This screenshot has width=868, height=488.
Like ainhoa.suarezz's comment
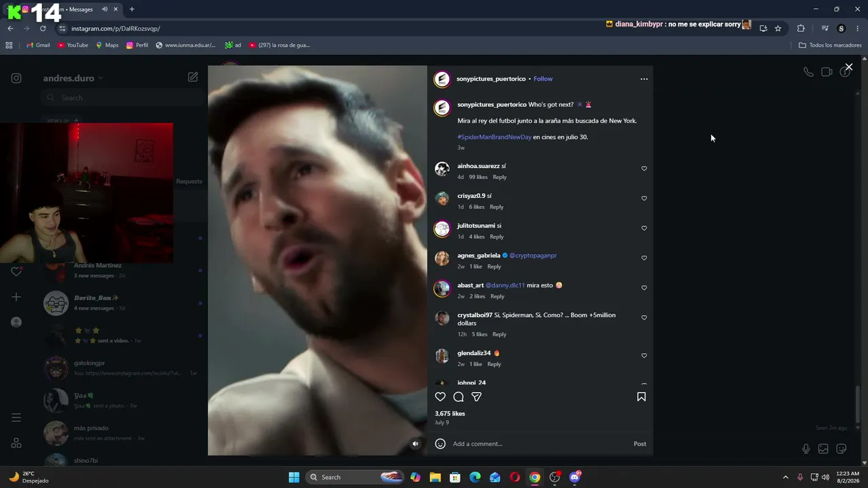point(644,169)
